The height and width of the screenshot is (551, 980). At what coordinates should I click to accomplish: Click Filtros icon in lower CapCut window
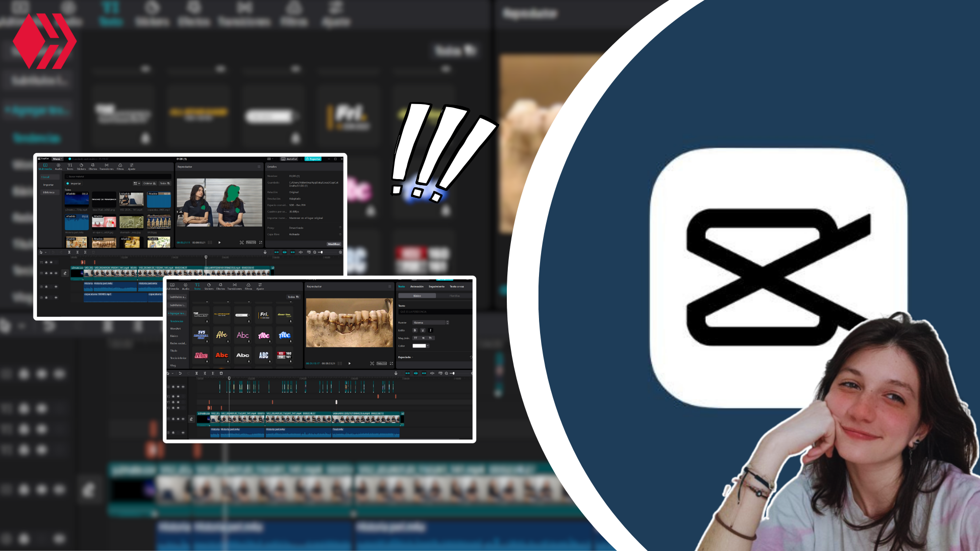click(249, 286)
